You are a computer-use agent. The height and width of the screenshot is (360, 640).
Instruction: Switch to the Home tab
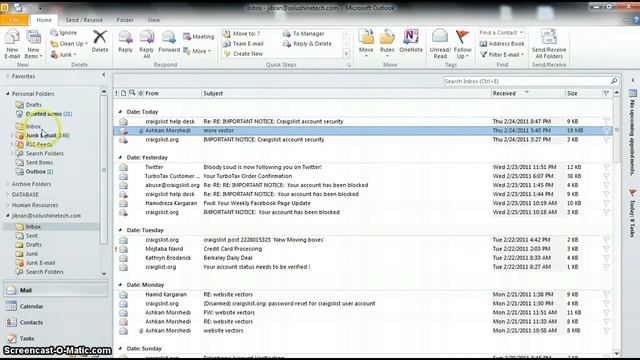[44, 20]
